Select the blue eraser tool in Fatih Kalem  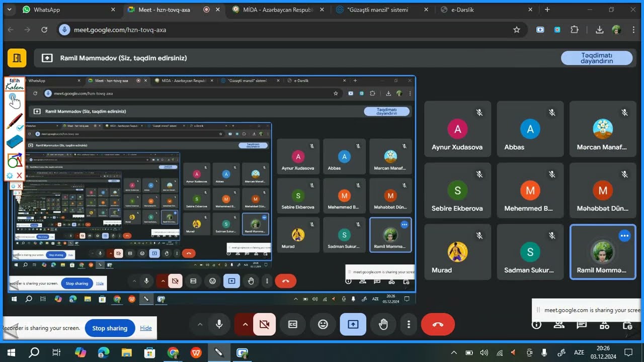[15, 142]
